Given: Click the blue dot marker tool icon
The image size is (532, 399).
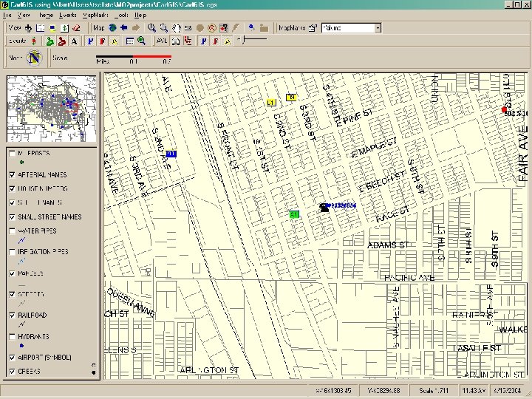Looking at the screenshot, I should tap(251, 27).
